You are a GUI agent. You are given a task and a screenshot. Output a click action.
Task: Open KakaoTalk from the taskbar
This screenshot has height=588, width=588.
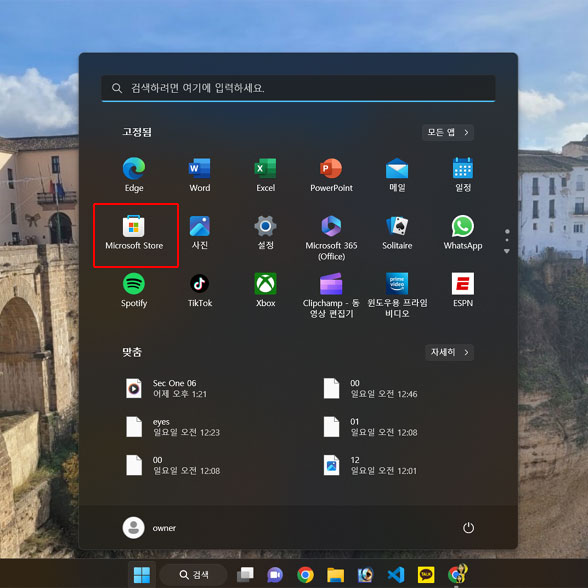pyautogui.click(x=426, y=574)
